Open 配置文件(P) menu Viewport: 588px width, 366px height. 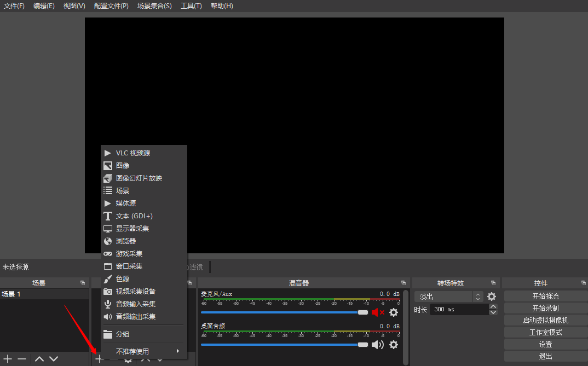111,6
